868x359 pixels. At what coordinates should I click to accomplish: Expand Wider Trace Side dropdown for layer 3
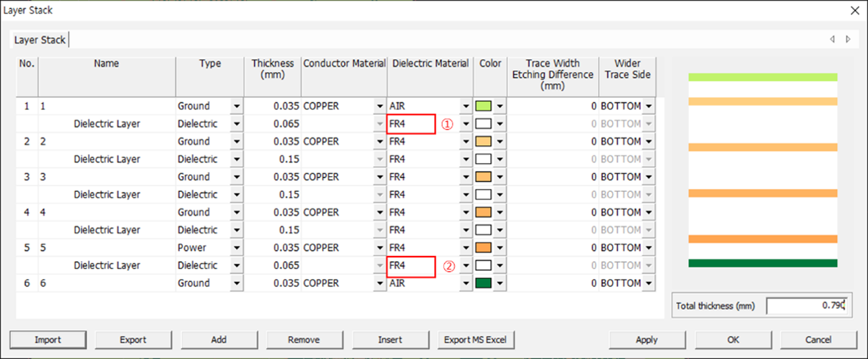[648, 177]
